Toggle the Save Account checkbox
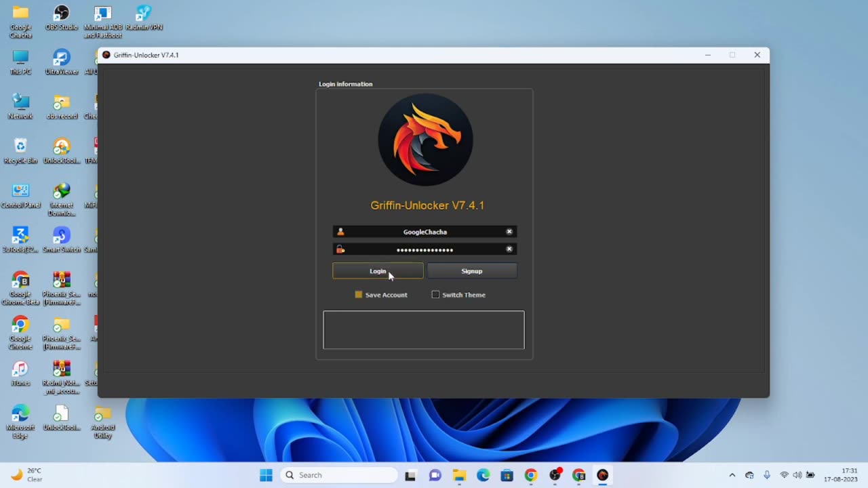 coord(359,295)
